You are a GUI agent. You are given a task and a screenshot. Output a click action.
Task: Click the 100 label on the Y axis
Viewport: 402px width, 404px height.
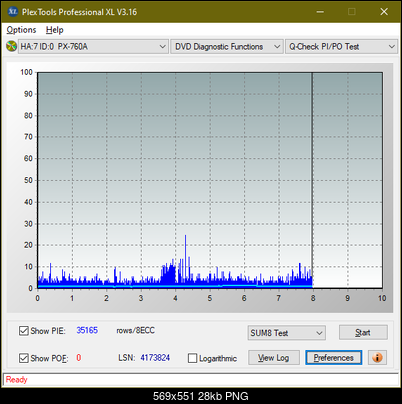(26, 72)
